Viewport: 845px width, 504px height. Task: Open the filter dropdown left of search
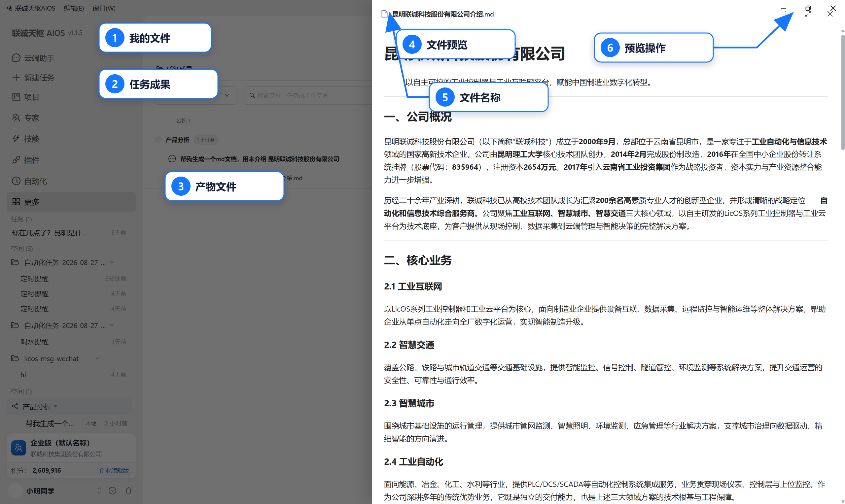(x=196, y=95)
